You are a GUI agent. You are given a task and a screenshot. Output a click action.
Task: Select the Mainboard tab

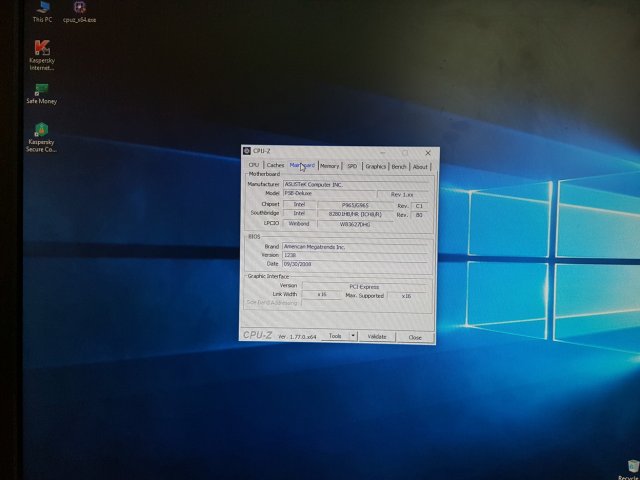click(x=302, y=165)
